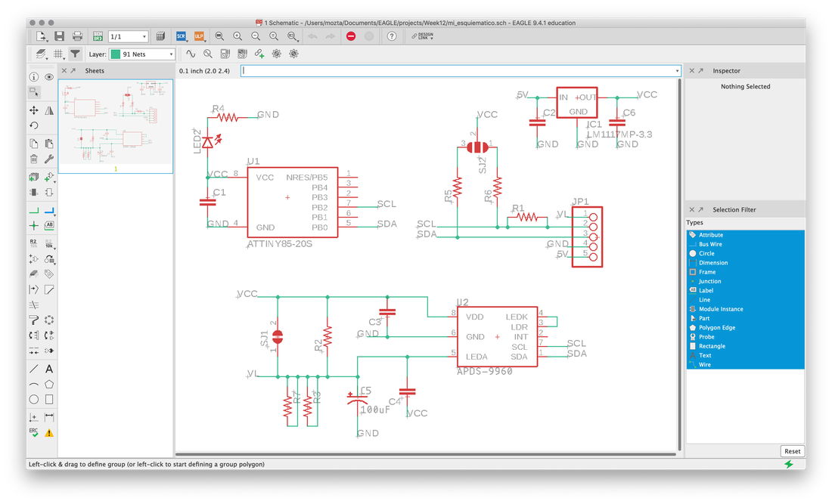Click the horizontal scrollbar below the schematic

pyautogui.click(x=426, y=454)
